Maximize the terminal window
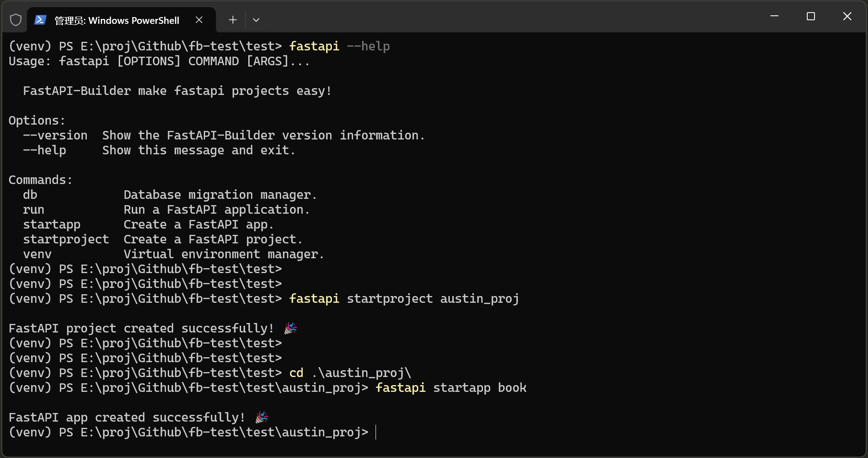Screen dimensions: 868x458 point(811,16)
